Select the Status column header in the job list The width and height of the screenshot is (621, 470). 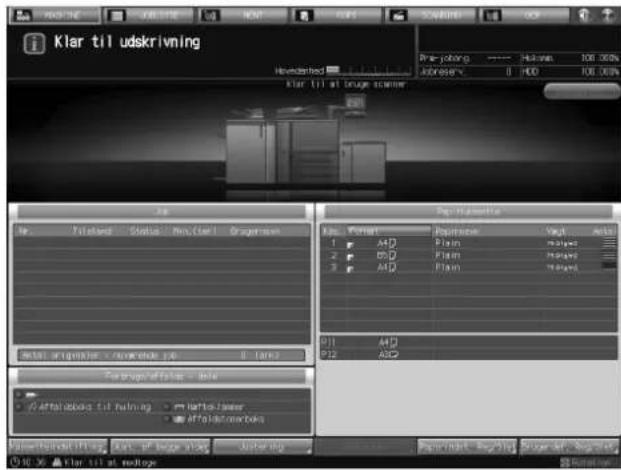(x=145, y=231)
